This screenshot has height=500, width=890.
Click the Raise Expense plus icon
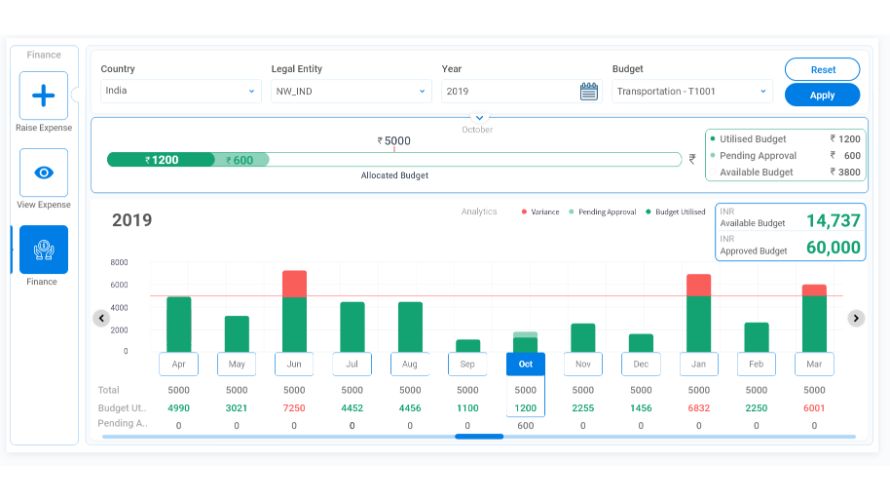pos(44,96)
